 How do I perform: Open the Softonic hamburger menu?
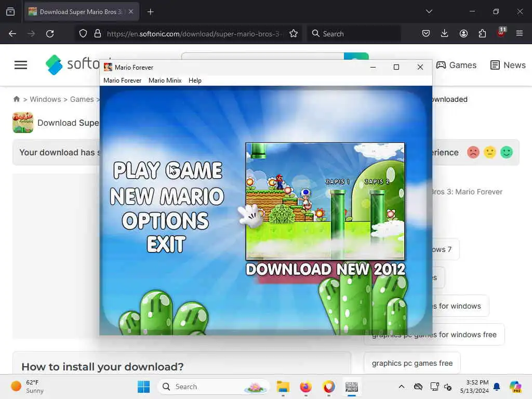click(21, 65)
